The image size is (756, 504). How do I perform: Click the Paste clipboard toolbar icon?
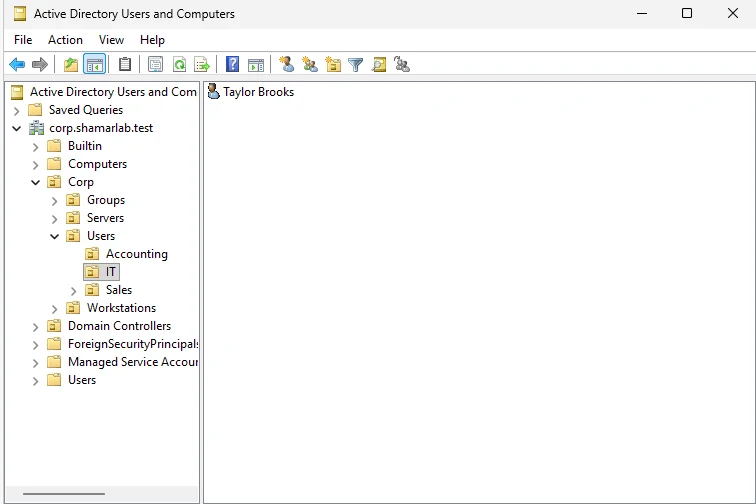point(125,64)
